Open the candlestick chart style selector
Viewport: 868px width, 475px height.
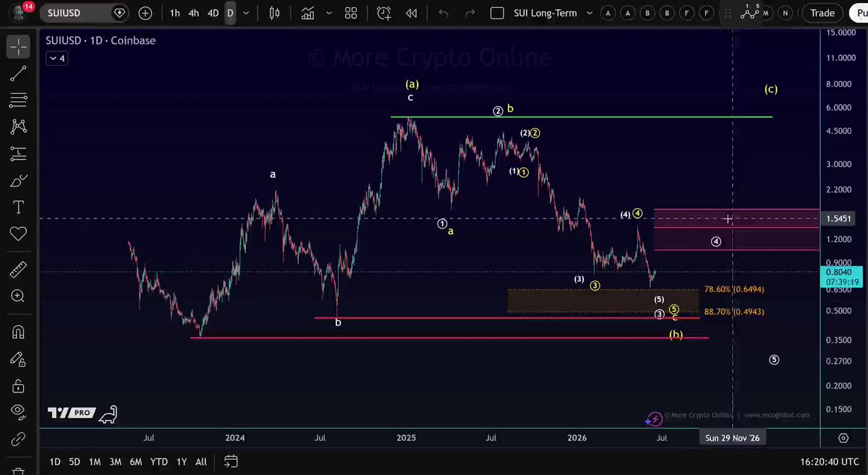(274, 13)
